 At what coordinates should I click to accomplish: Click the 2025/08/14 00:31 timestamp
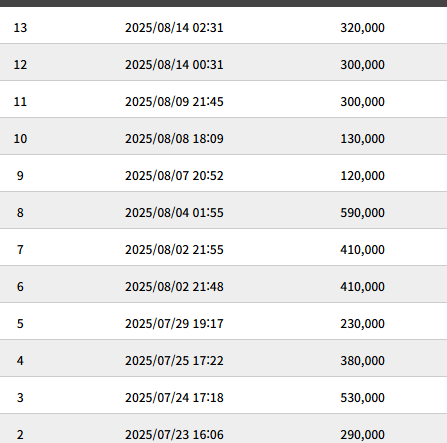[174, 65]
